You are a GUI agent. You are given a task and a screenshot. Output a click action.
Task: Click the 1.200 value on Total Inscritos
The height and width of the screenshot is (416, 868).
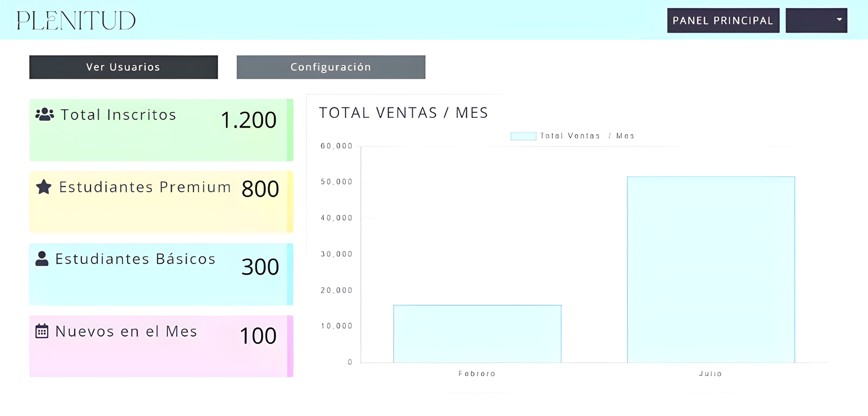tap(248, 120)
